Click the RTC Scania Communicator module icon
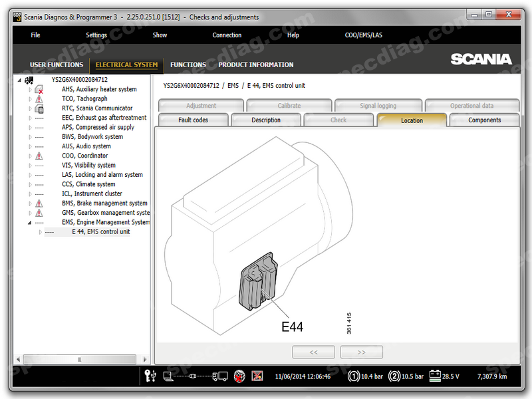The width and height of the screenshot is (532, 399). [39, 108]
